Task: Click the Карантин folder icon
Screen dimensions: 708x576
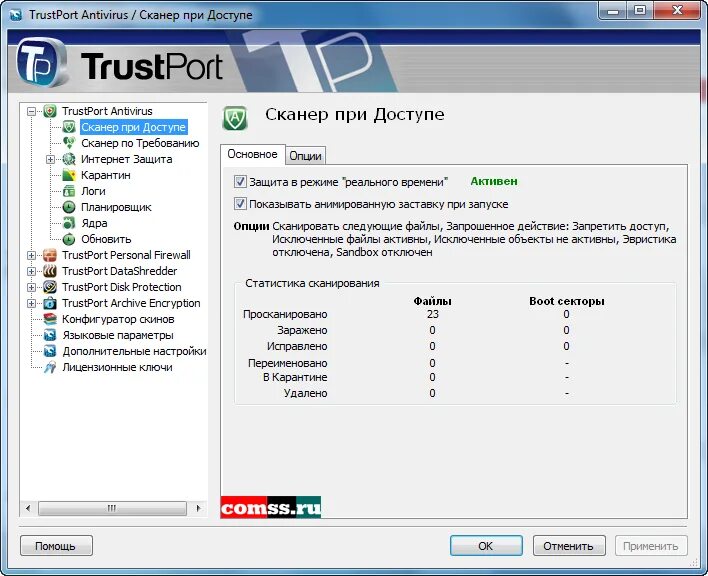Action: 69,175
